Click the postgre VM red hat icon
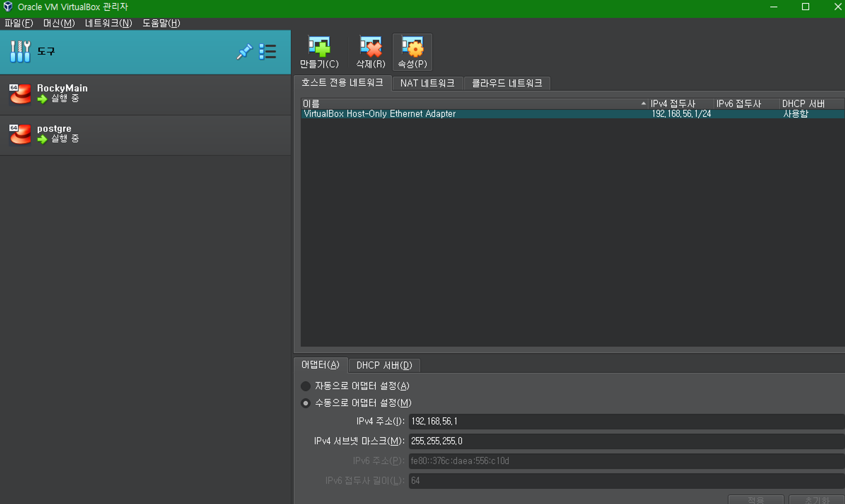Screen dimensions: 845x504 tap(20, 134)
